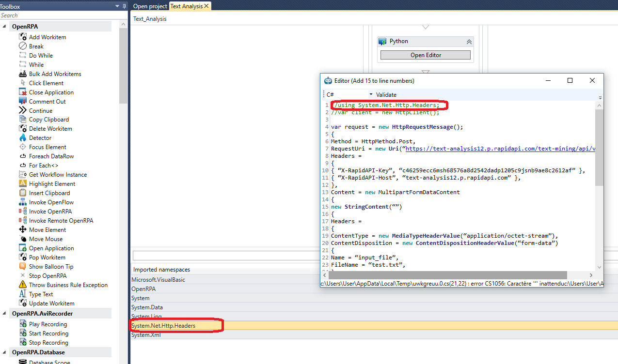Choose the Delete Workitem icon
This screenshot has height=364, width=618.
click(22, 128)
